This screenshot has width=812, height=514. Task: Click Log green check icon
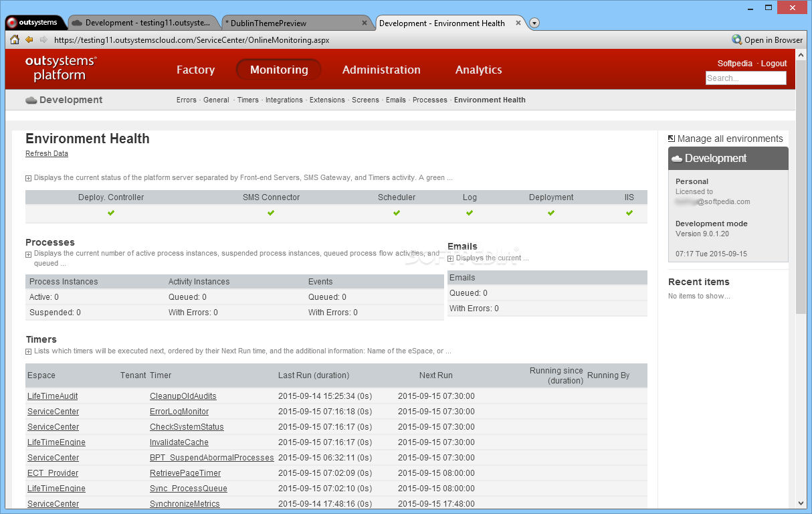470,213
